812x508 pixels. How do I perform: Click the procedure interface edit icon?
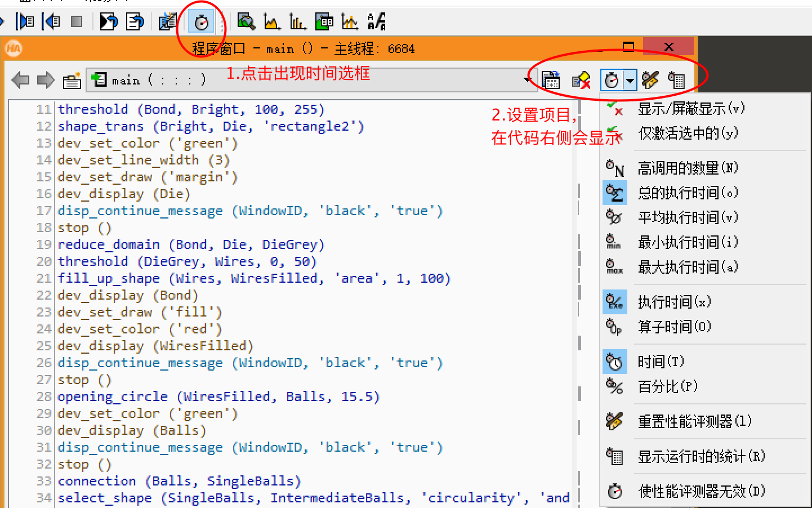click(72, 81)
